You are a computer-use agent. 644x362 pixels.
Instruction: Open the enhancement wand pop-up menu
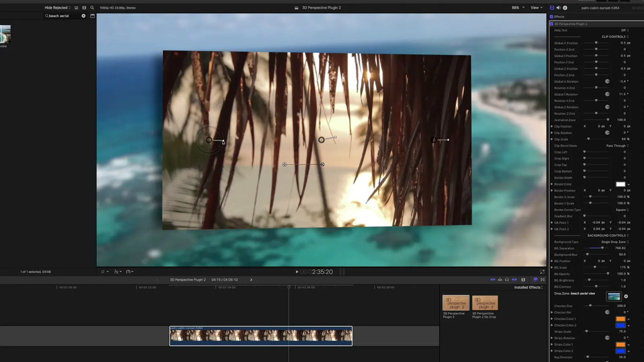[117, 272]
